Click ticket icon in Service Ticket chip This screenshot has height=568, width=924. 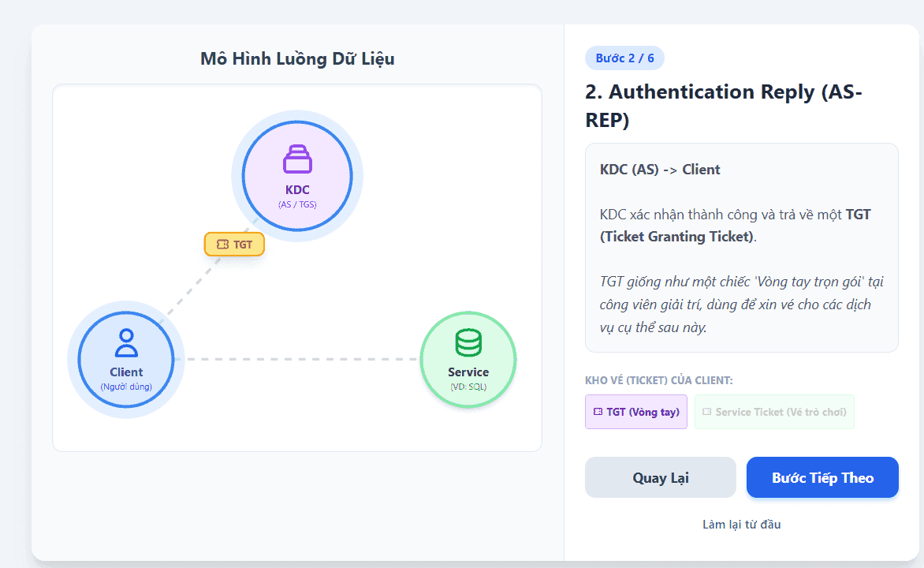[706, 412]
